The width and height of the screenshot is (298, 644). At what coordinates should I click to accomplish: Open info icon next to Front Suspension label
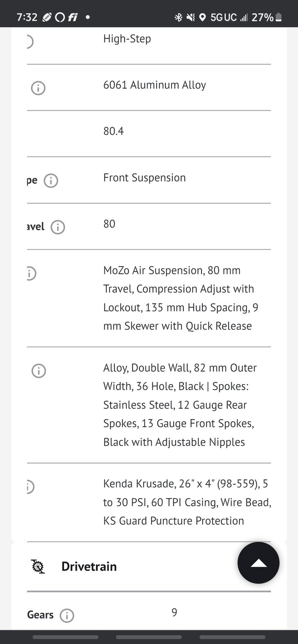pos(51,180)
